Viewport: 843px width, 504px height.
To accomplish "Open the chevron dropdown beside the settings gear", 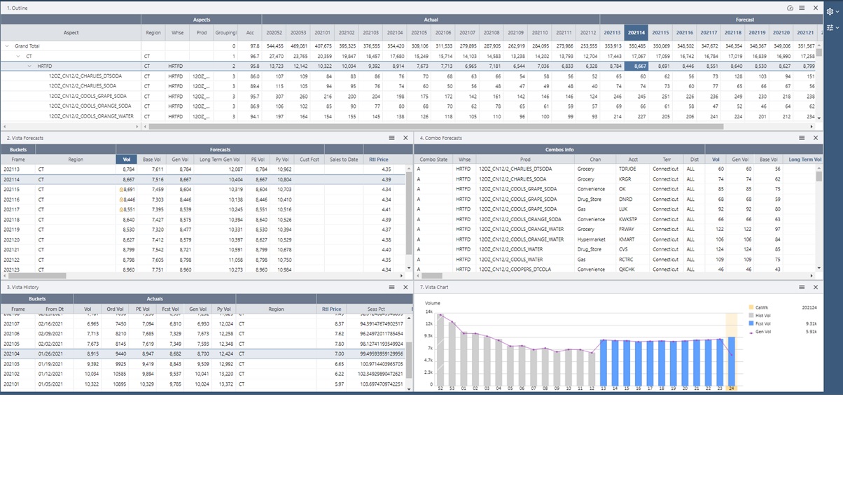I will point(838,11).
